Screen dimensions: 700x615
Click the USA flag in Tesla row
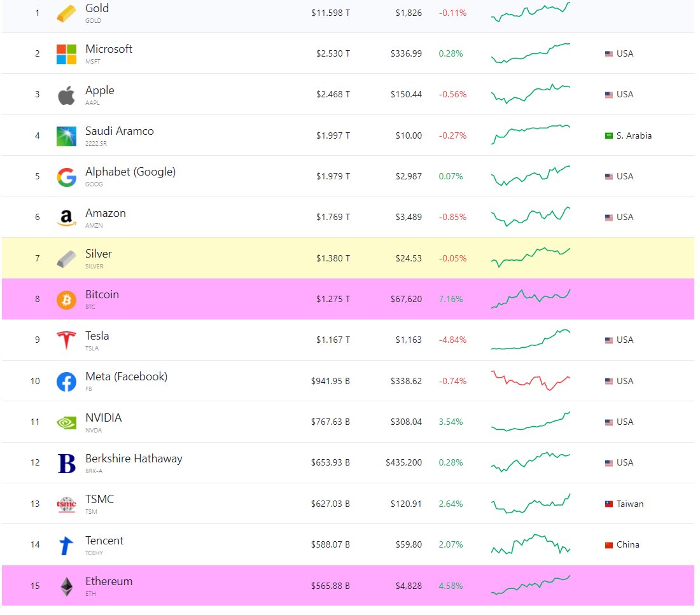(608, 340)
